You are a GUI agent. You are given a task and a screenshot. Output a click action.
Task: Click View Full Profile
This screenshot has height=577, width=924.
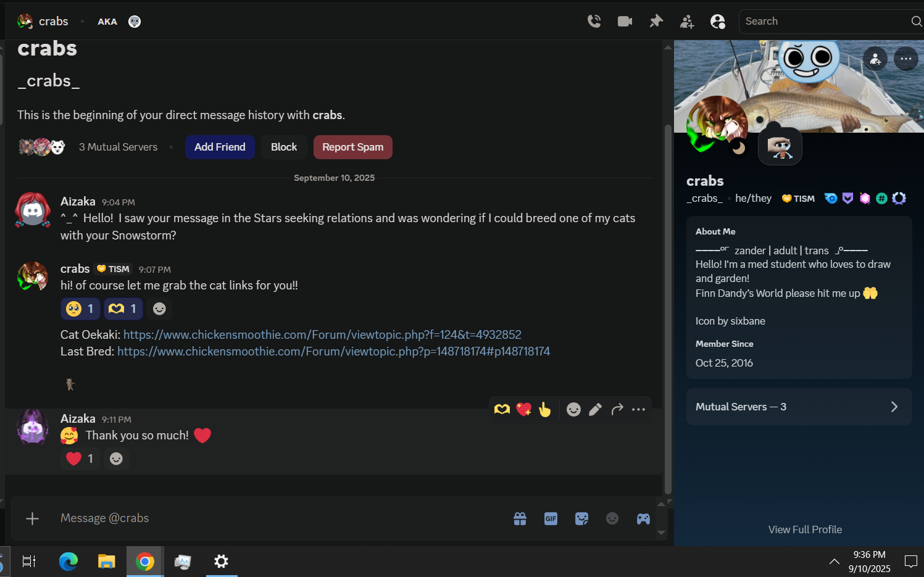(x=805, y=529)
